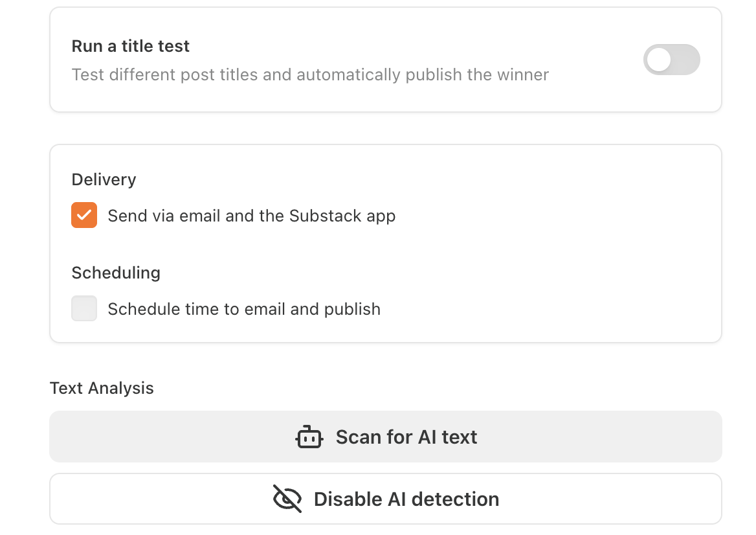Toggle the Run a title test switch
Viewport: 756px width, 535px height.
pyautogui.click(x=672, y=60)
